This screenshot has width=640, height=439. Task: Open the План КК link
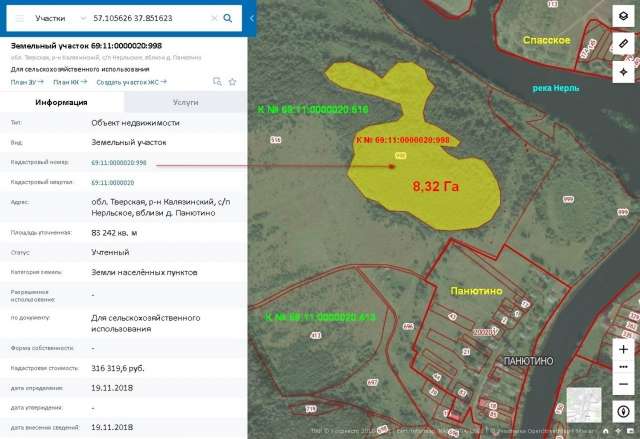(x=70, y=82)
